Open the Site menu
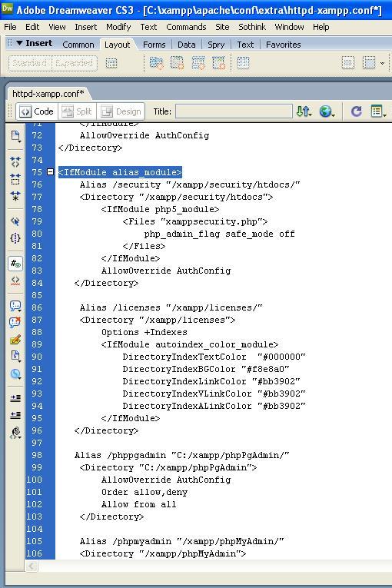The width and height of the screenshot is (392, 588). click(222, 27)
